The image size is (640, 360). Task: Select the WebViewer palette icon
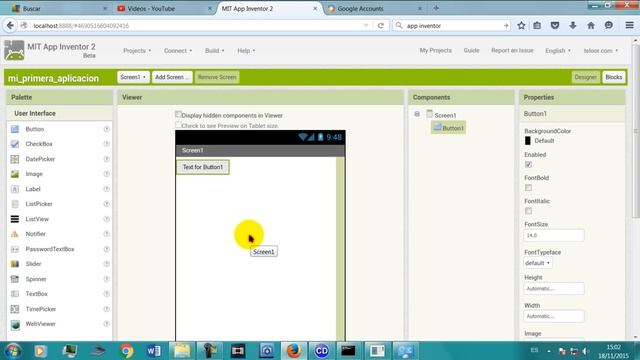click(x=15, y=324)
